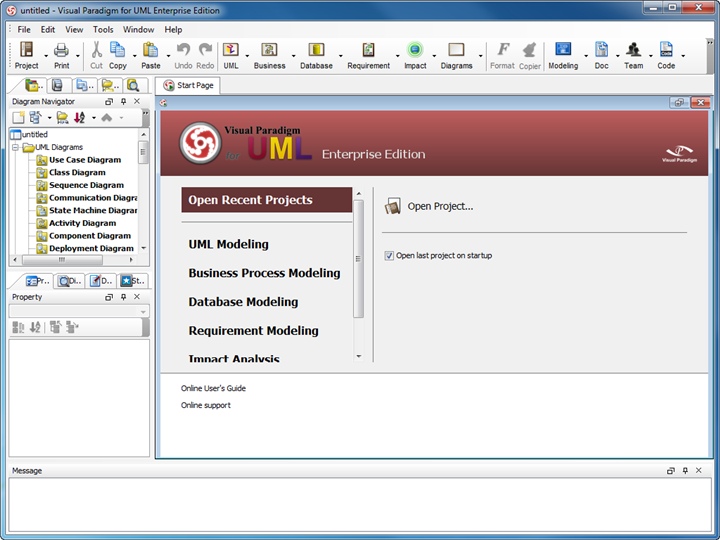Image resolution: width=720 pixels, height=540 pixels.
Task: Click the alphabetical sort icon in Property panel
Action: click(x=35, y=327)
